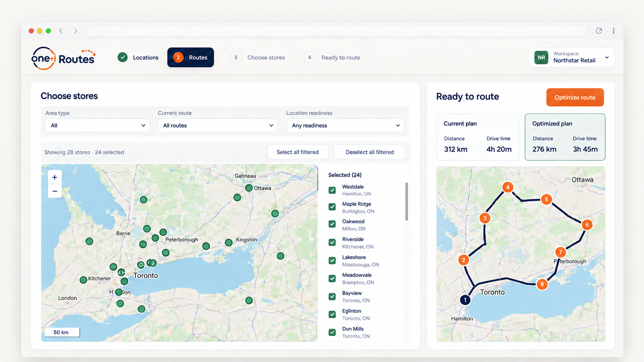Image resolution: width=644 pixels, height=362 pixels.
Task: Uncheck the Lakeshore store checkbox
Action: click(x=332, y=260)
